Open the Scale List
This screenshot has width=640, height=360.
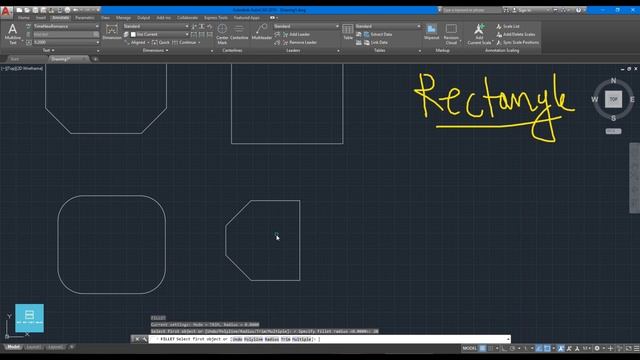coord(508,26)
